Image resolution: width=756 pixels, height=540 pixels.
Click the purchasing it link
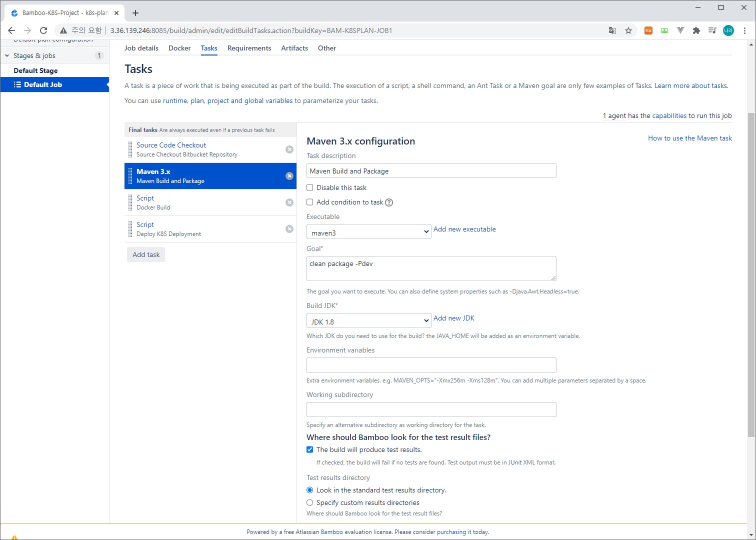454,532
